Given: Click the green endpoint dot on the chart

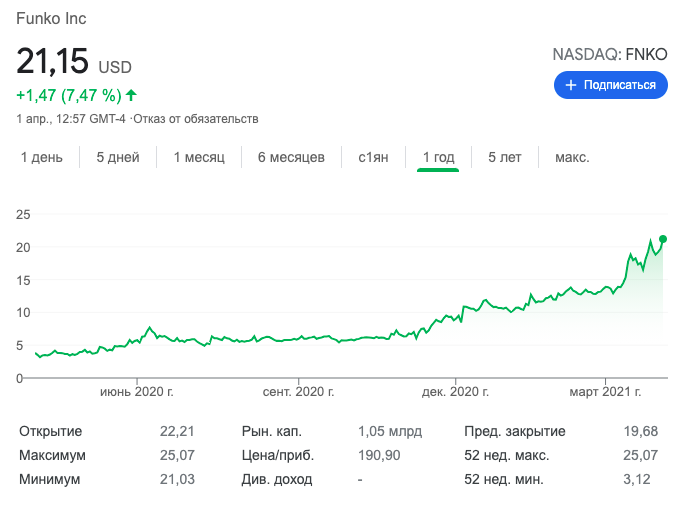Looking at the screenshot, I should [x=663, y=239].
